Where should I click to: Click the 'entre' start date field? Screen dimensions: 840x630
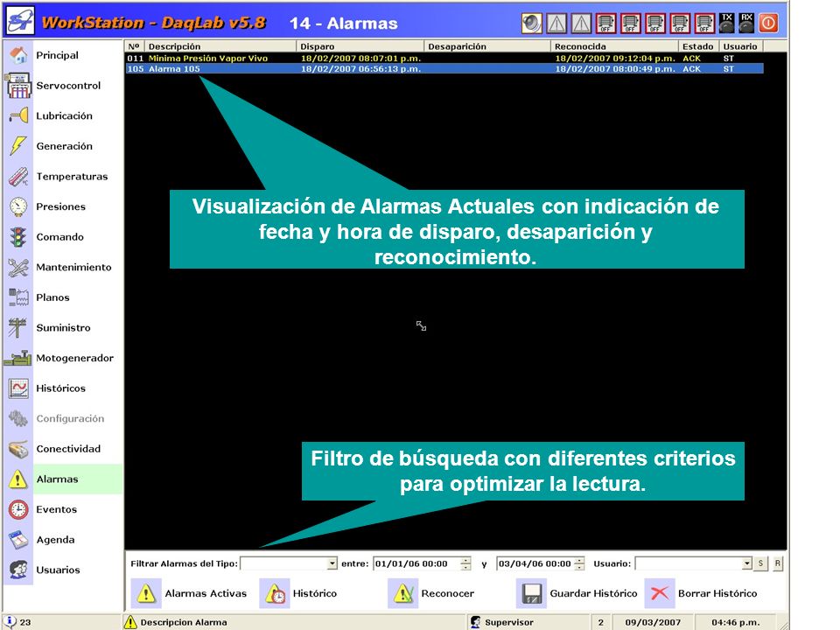pos(416,563)
